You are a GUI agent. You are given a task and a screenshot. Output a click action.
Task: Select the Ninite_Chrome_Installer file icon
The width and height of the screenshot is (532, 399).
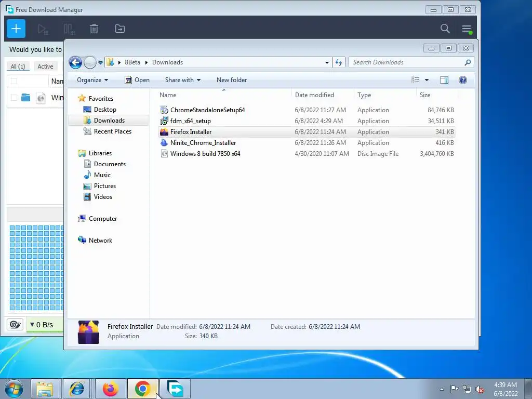[164, 143]
